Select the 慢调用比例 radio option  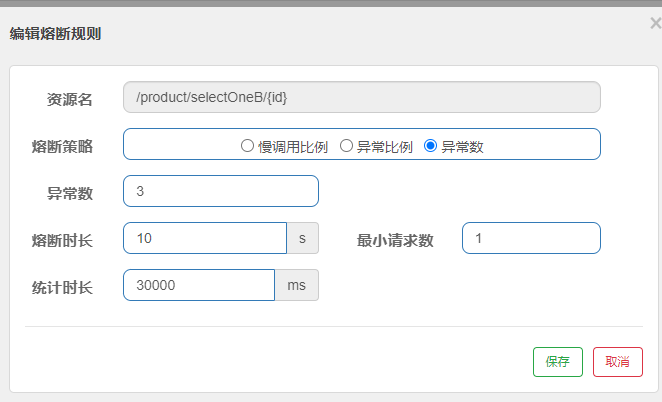click(247, 146)
